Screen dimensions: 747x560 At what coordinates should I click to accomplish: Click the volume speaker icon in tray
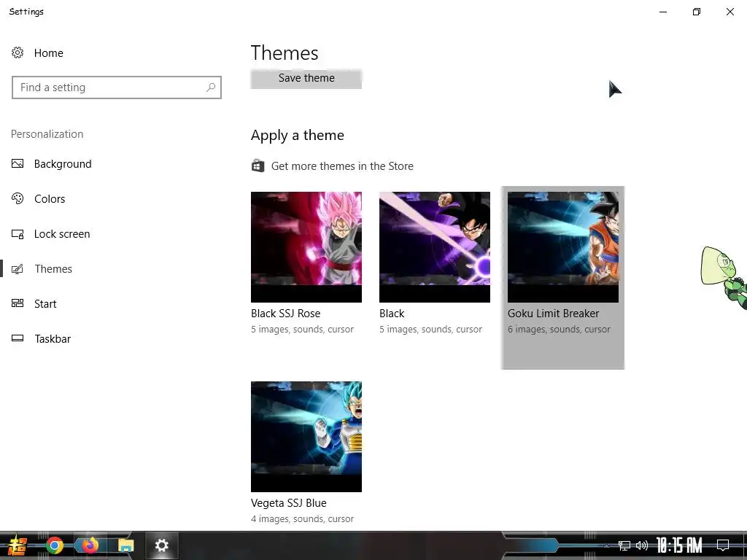pyautogui.click(x=642, y=545)
